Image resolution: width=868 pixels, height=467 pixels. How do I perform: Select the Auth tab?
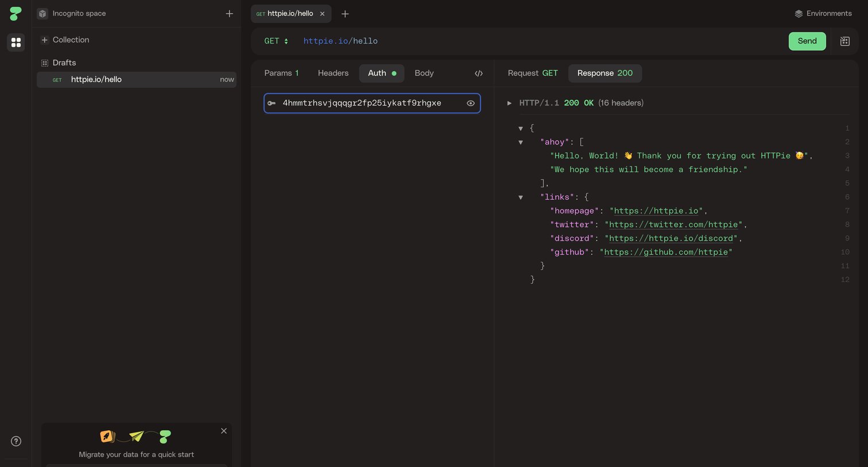pos(382,73)
